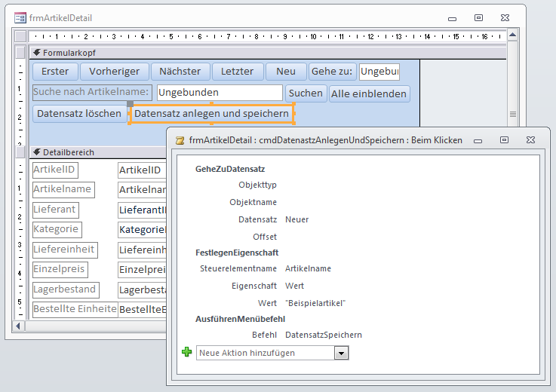Select the FestlegenEigenschaft macro action
The height and width of the screenshot is (392, 556).
click(x=237, y=253)
